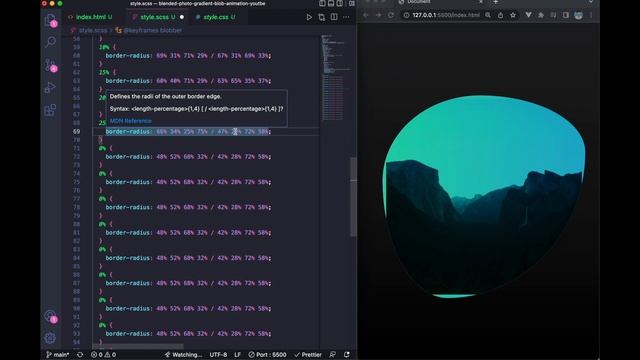Open the Explorer view in activity bar

[51, 20]
